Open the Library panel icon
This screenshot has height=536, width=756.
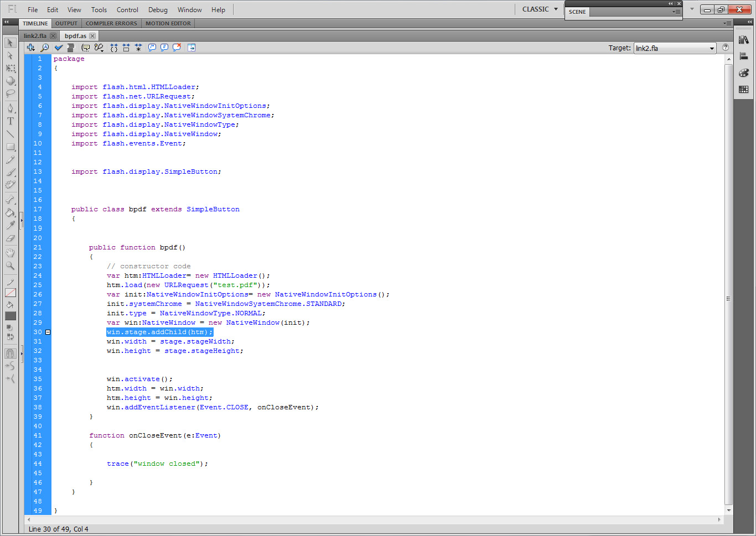click(x=744, y=40)
